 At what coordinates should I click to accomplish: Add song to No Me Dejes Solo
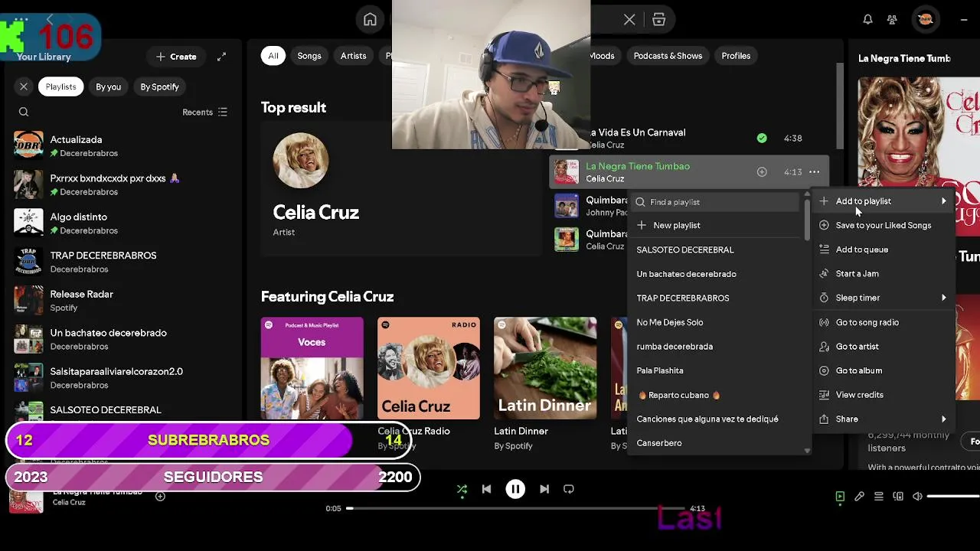tap(716, 322)
